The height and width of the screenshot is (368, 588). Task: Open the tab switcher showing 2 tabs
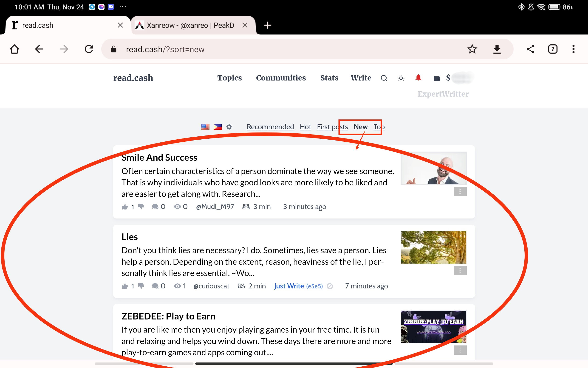pos(553,49)
